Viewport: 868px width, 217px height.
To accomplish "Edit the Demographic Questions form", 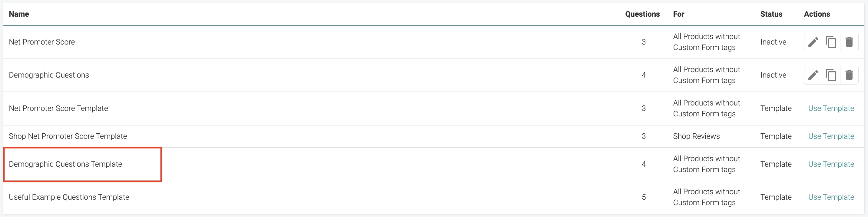I will pyautogui.click(x=813, y=75).
